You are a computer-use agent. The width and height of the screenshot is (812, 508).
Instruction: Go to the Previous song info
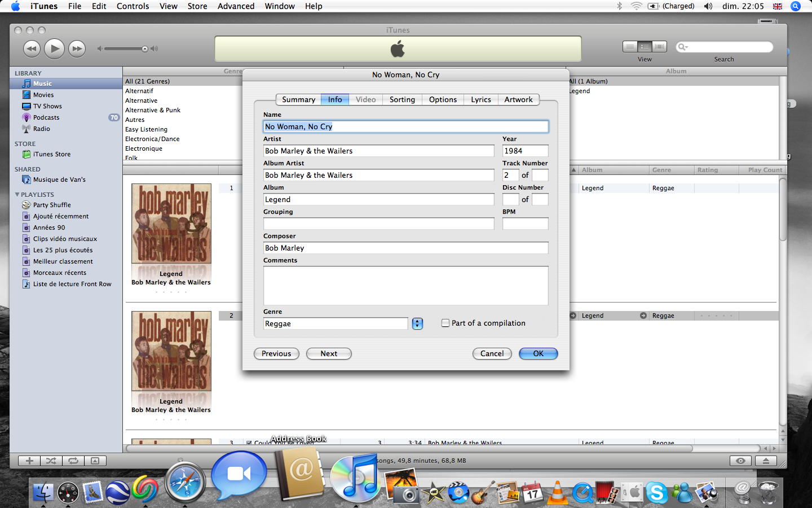coord(276,353)
